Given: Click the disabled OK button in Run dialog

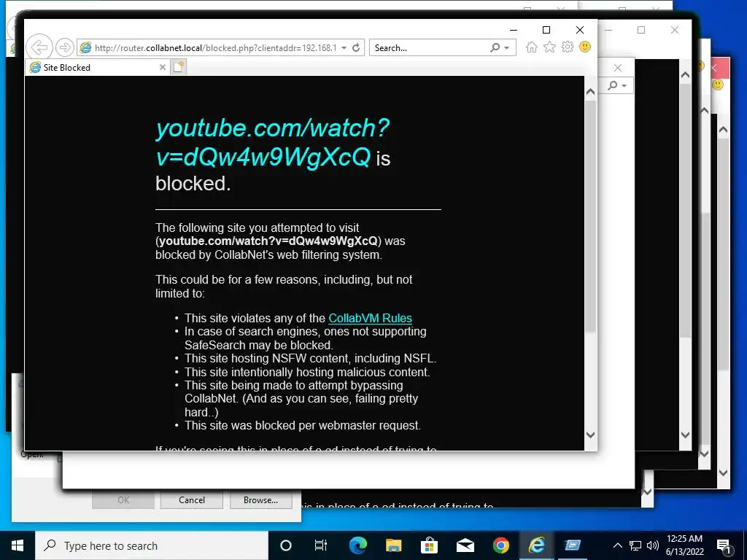Looking at the screenshot, I should pos(123,500).
